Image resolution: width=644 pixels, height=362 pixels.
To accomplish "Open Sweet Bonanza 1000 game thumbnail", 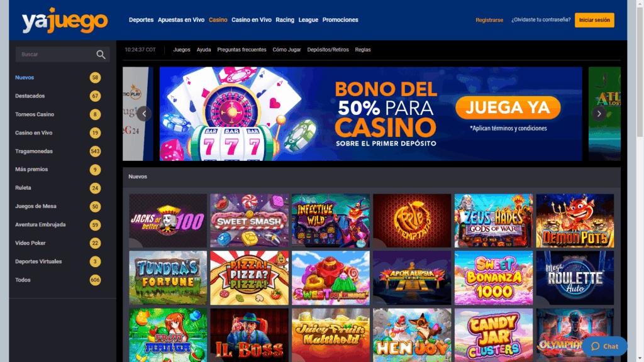I will (493, 278).
